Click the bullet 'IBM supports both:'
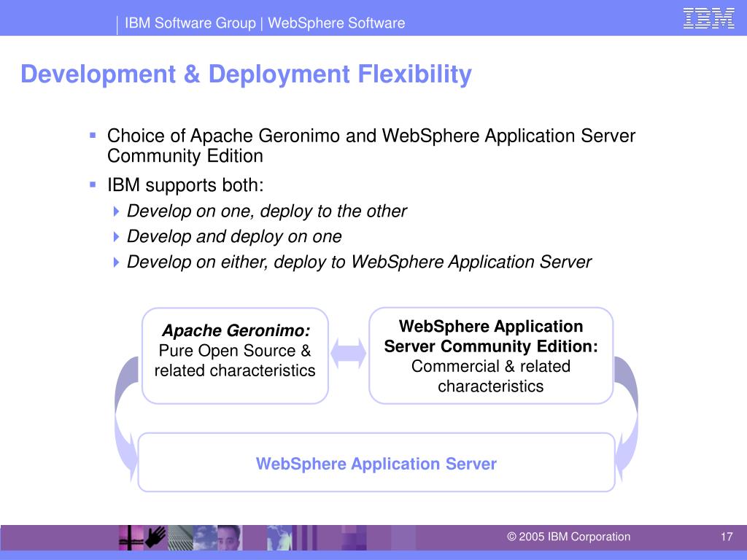The height and width of the screenshot is (560, 747). 185,184
